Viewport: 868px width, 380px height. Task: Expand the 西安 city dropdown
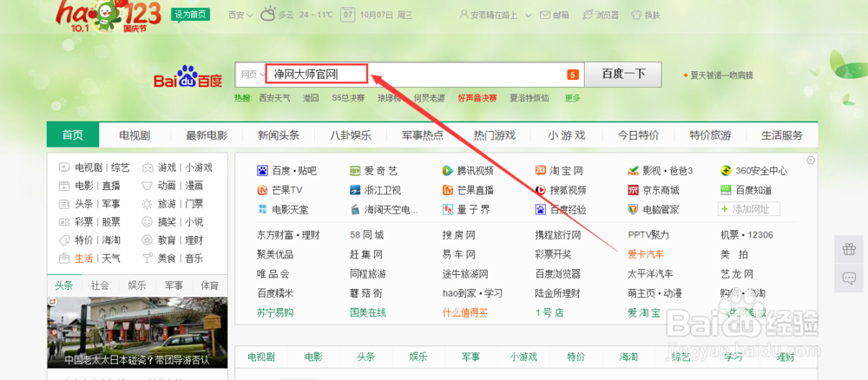click(240, 15)
